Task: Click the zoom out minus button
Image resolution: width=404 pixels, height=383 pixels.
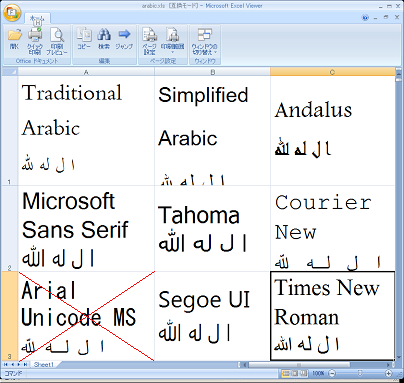Action: point(332,374)
